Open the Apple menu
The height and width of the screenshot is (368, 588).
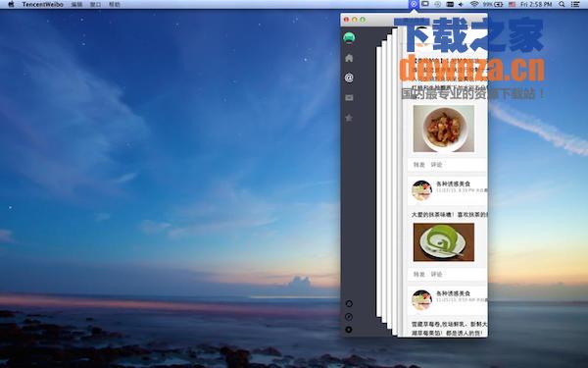click(x=11, y=4)
